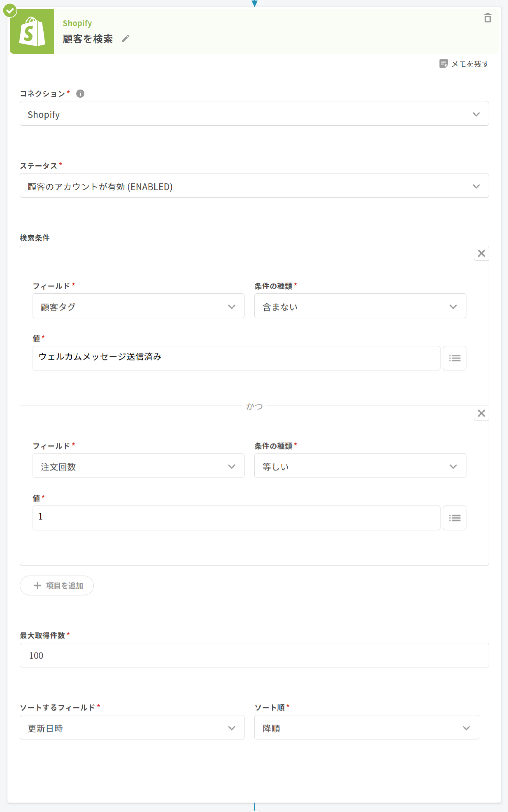Open the 顧客タグ field dropdown

pos(138,306)
